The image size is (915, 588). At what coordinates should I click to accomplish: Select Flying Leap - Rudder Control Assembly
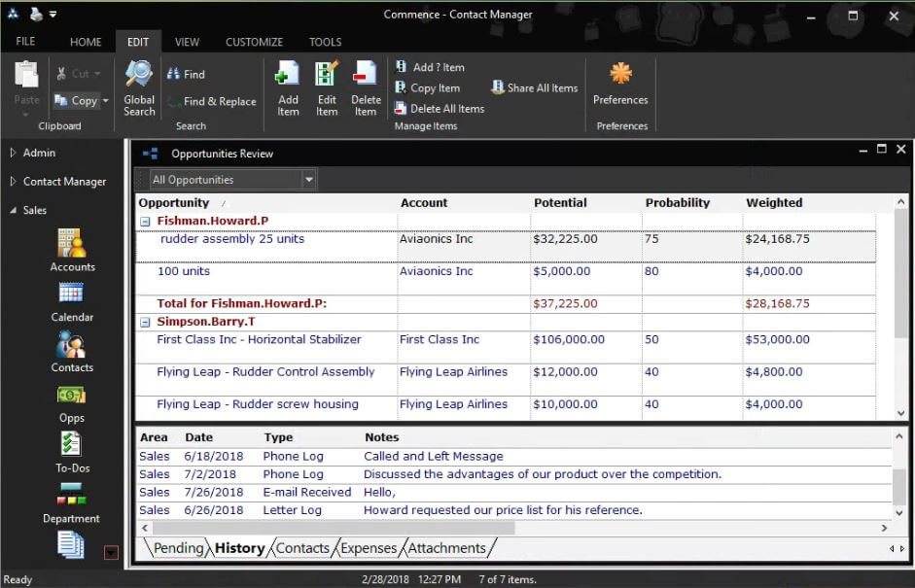point(506,380)
